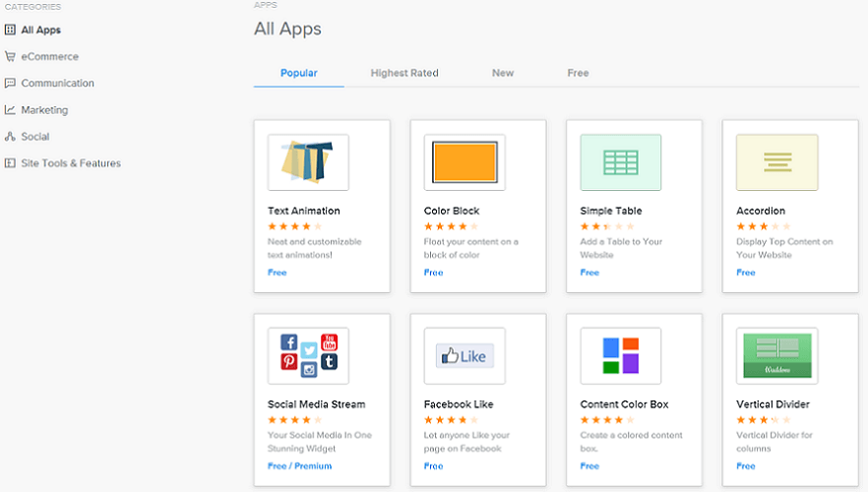Open the Accordion app icon
868x492 pixels.
[x=776, y=162]
